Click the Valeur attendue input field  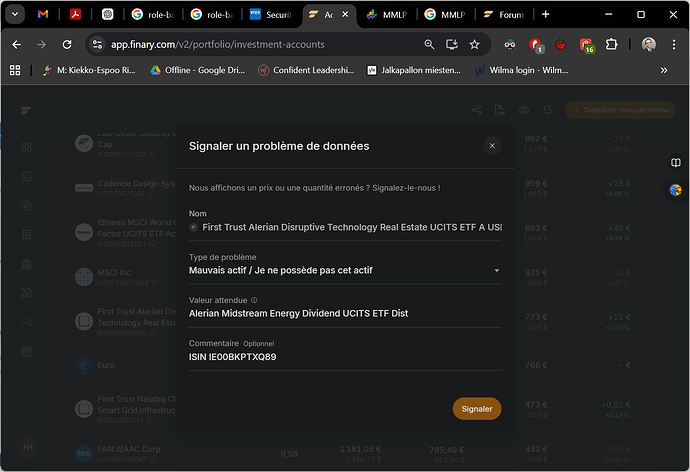pos(345,313)
